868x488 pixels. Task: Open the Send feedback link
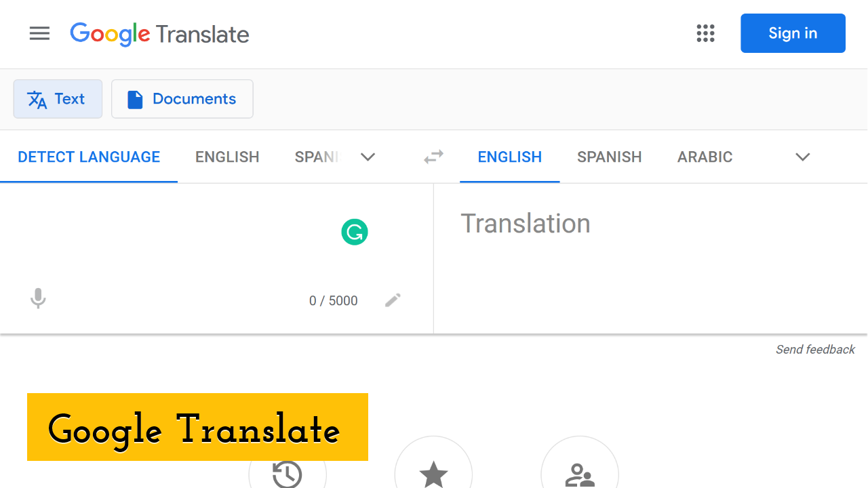[x=815, y=350]
